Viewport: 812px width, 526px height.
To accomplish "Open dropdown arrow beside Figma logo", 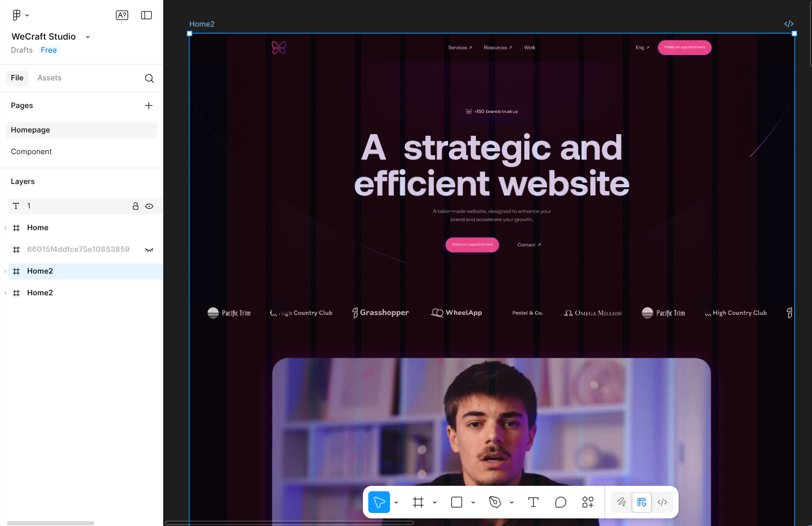I will pyautogui.click(x=27, y=15).
